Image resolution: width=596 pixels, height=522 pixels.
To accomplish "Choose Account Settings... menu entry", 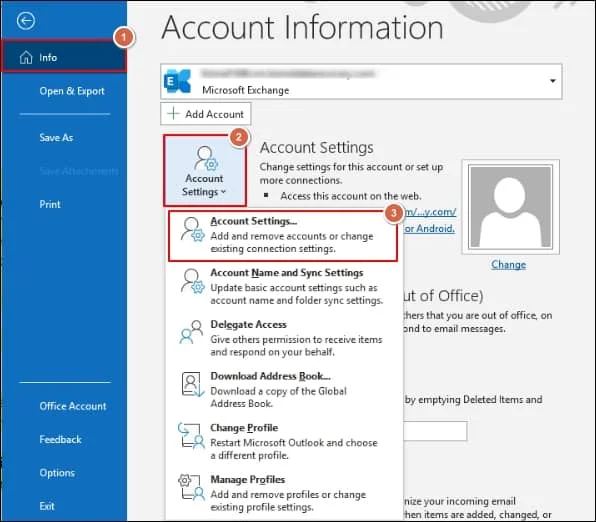I will pyautogui.click(x=283, y=236).
